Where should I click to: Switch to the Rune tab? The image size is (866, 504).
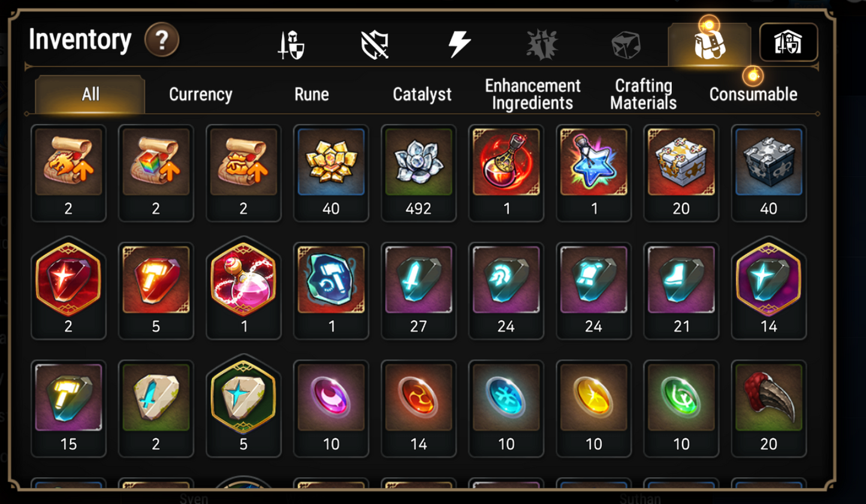click(x=312, y=94)
